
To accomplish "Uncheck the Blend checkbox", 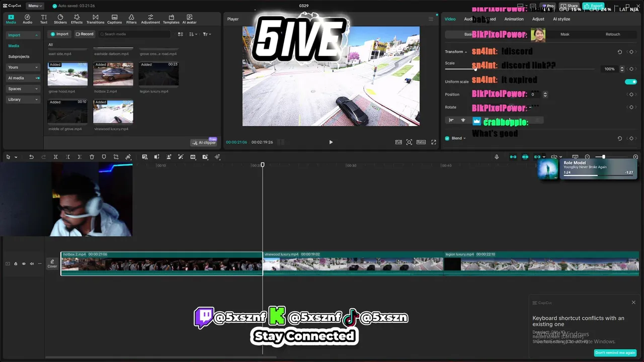I will pos(447,138).
